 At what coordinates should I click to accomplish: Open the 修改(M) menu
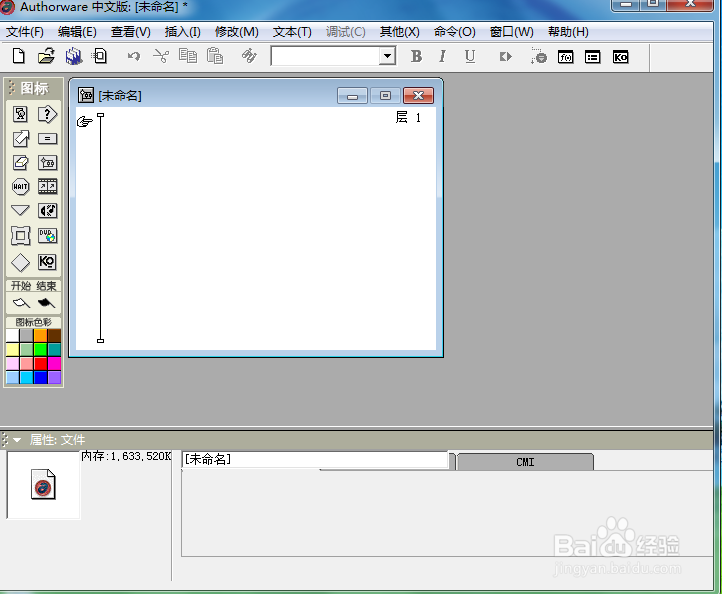tap(237, 32)
